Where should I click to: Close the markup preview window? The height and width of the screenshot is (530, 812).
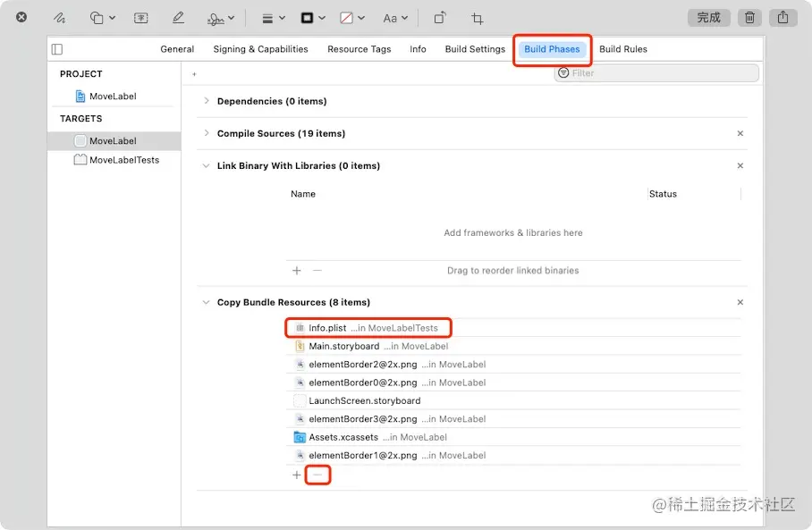click(x=21, y=17)
